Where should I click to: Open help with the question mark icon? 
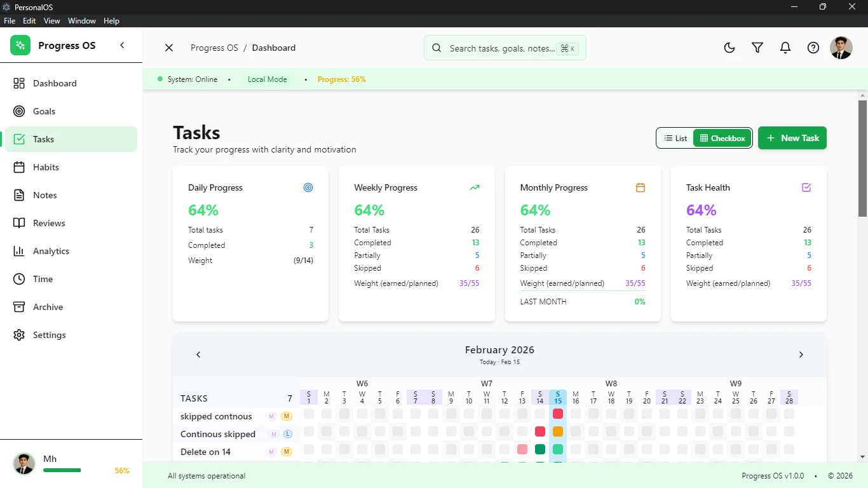[813, 48]
